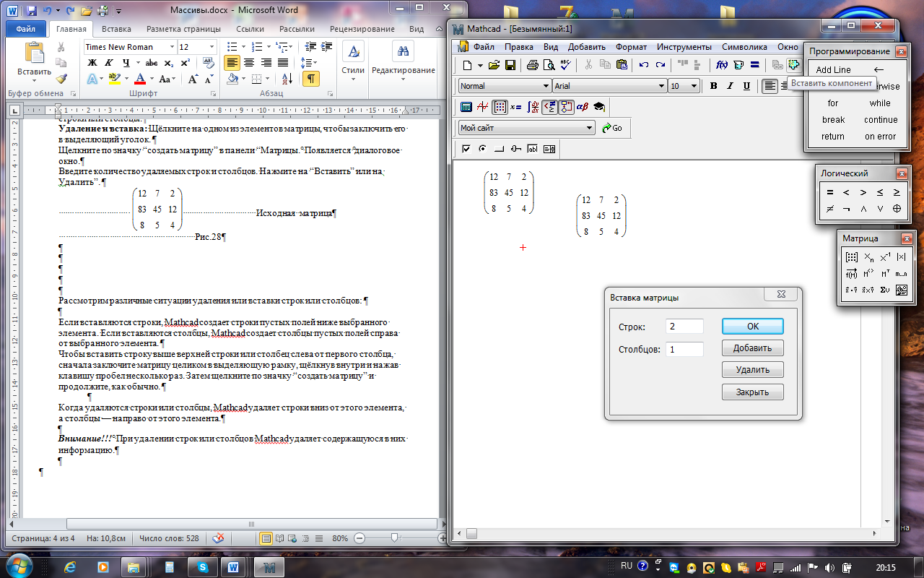Viewport: 924px width, 578px height.
Task: Toggle the Programming toolbar button in Mathcad
Action: (x=566, y=107)
